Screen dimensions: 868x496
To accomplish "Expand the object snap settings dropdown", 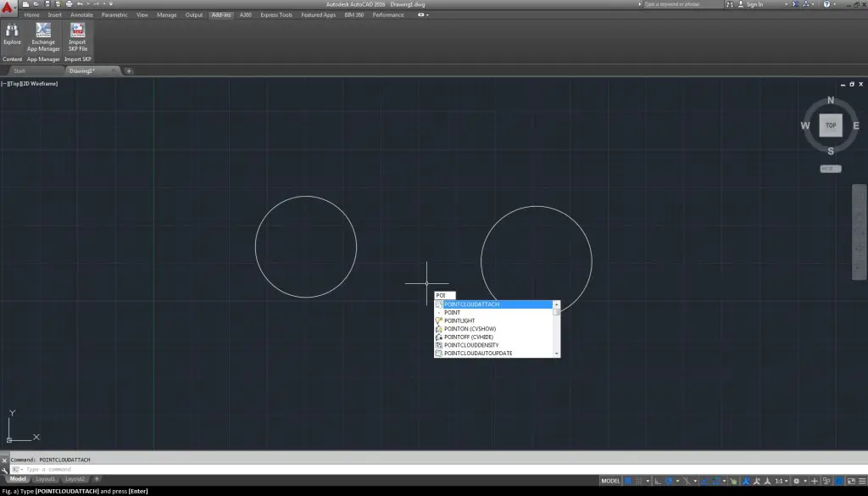I will pyautogui.click(x=724, y=479).
